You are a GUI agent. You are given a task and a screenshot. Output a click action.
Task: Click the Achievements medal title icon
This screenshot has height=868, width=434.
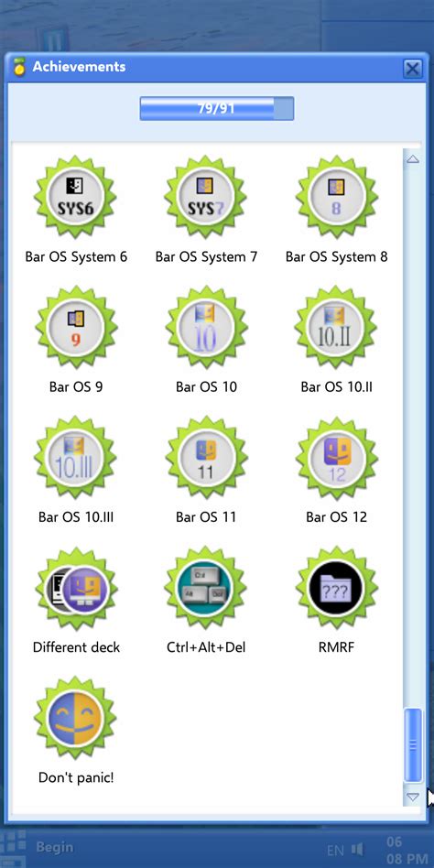[x=20, y=67]
